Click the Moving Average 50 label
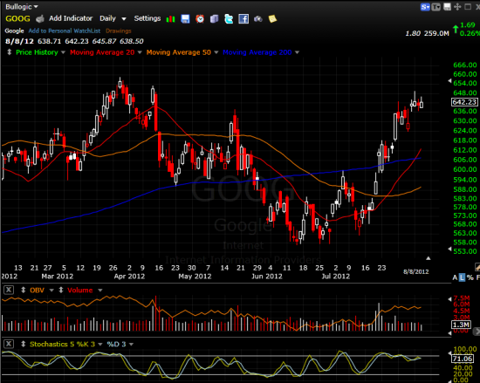The height and width of the screenshot is (383, 480). [179, 52]
